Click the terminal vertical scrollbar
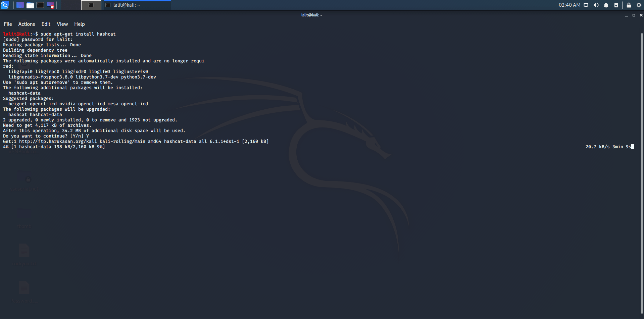Image resolution: width=644 pixels, height=319 pixels. [642, 173]
